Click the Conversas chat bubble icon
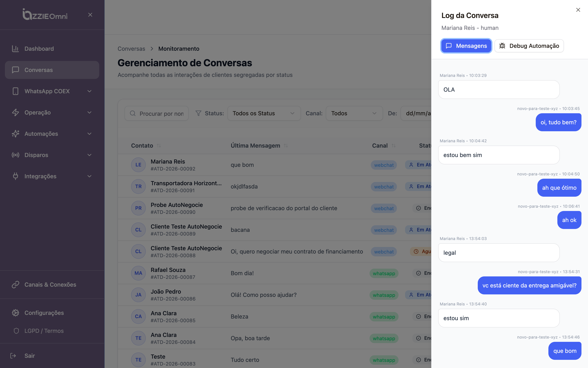Viewport: 588px width, 368px height. pos(15,70)
